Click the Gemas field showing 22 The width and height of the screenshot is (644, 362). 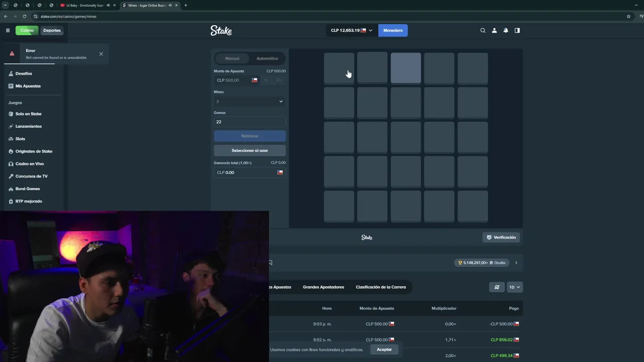250,122
